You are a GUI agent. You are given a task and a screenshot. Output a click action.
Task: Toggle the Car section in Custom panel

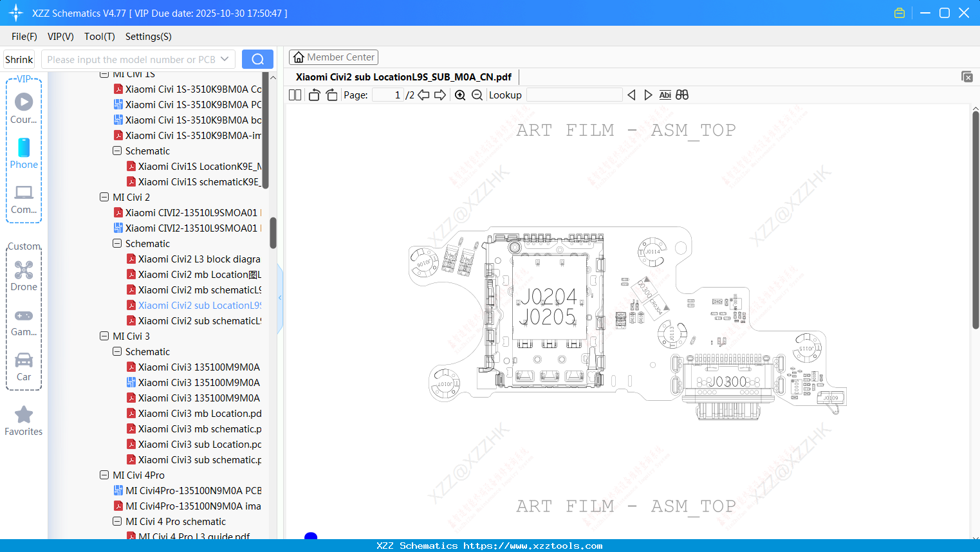point(24,367)
